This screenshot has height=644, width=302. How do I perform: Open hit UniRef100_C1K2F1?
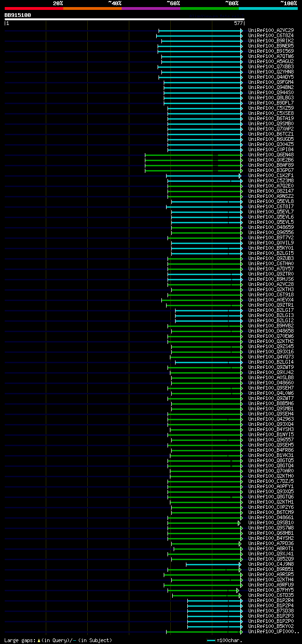tap(271, 175)
